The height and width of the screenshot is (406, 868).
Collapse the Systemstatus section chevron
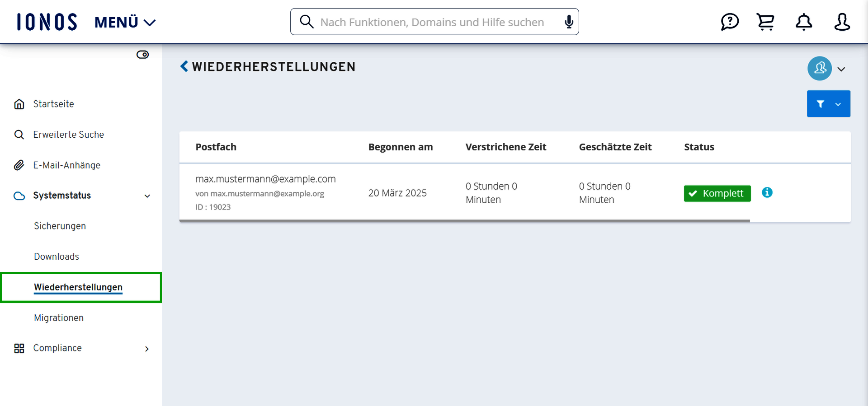(x=147, y=196)
